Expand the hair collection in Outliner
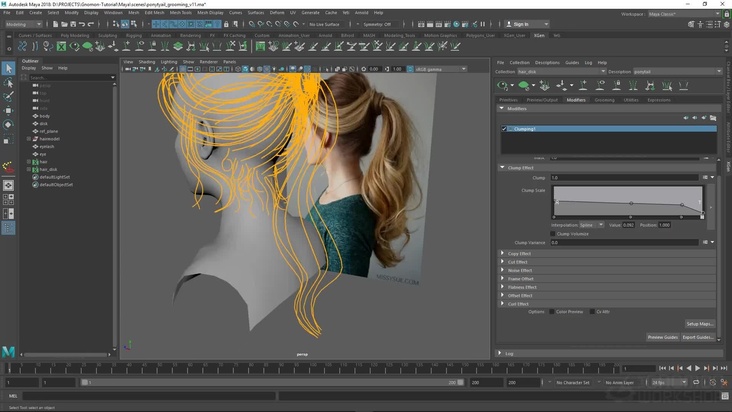Viewport: 732px width, 412px height. [x=29, y=162]
